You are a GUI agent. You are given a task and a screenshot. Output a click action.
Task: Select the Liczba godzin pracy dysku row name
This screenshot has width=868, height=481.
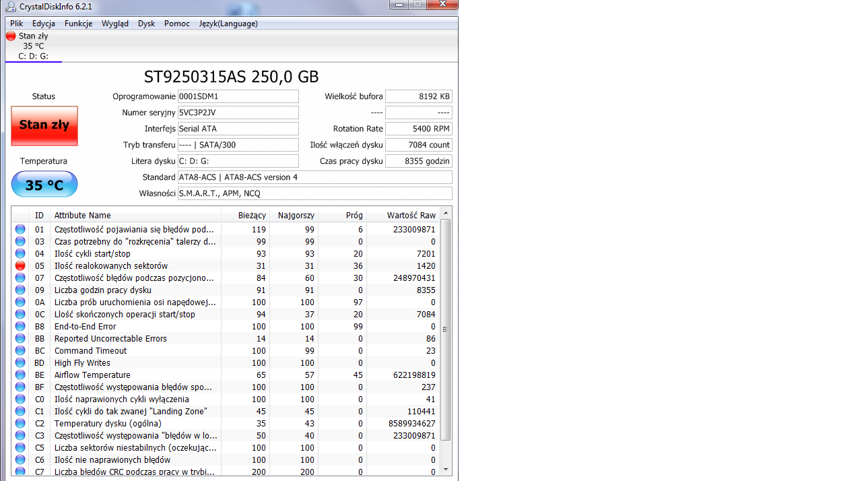[103, 290]
